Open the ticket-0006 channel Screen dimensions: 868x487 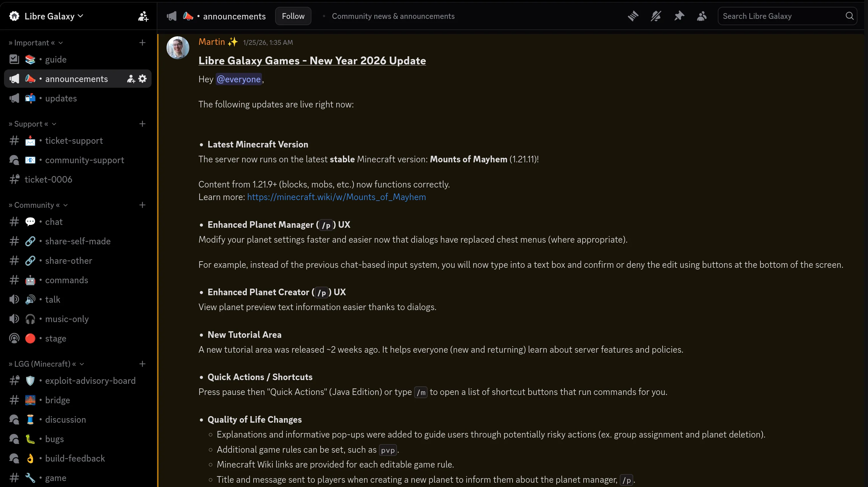78,179
